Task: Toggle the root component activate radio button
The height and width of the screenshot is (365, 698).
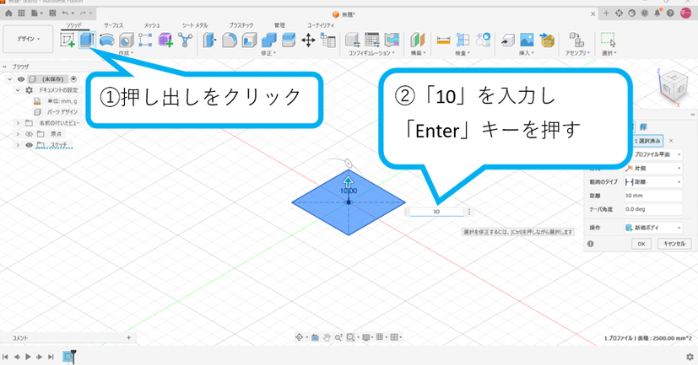Action: point(74,79)
